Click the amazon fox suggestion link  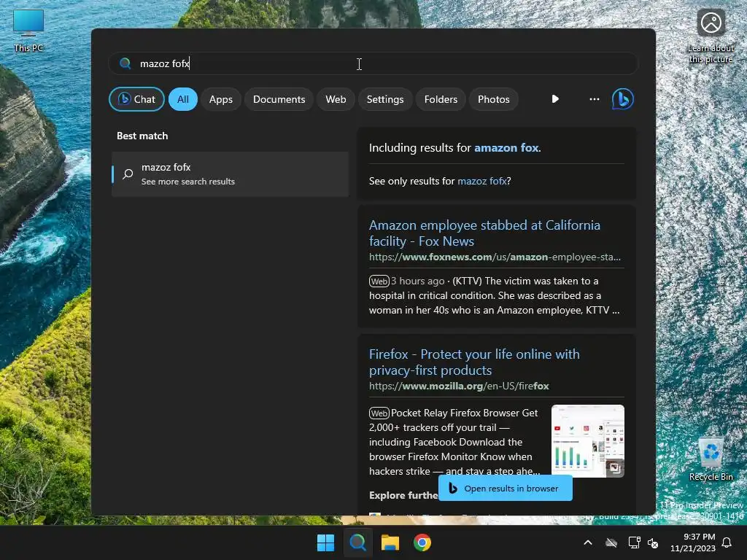(506, 147)
